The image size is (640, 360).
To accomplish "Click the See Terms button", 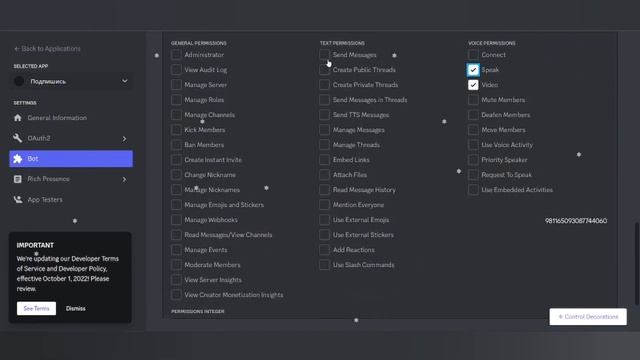I will click(x=36, y=309).
